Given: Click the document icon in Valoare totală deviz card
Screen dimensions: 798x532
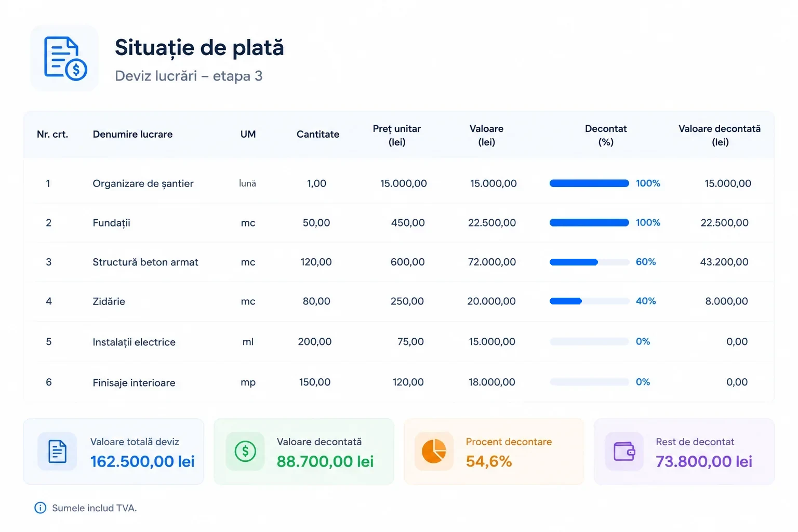Looking at the screenshot, I should point(57,451).
